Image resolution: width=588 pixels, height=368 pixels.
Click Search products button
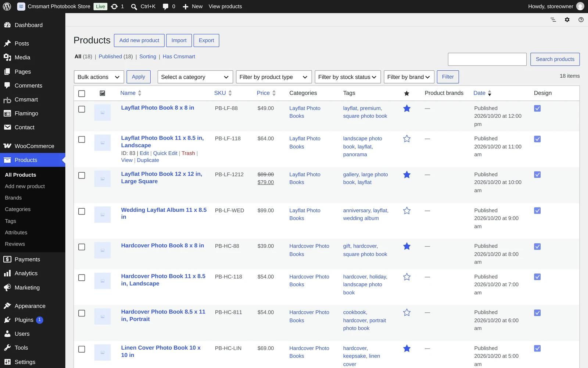555,59
